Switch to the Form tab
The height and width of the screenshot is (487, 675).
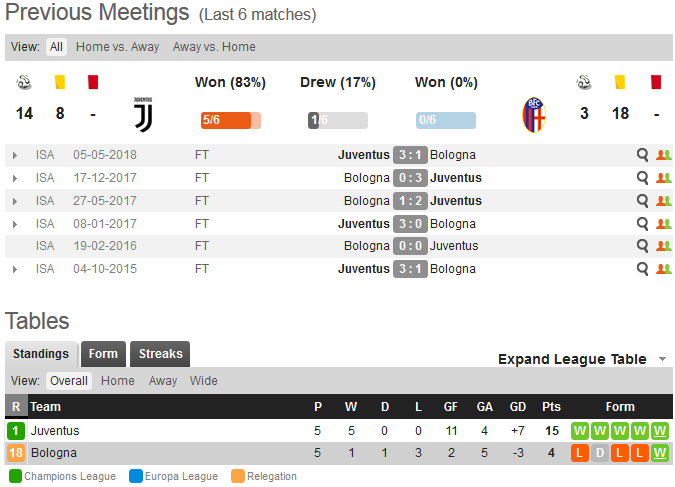pos(103,354)
